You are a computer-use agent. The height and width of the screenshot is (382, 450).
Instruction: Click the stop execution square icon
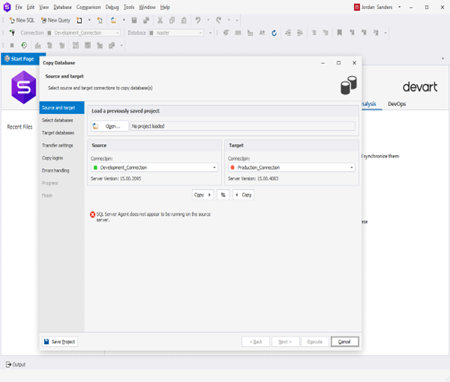point(12,45)
